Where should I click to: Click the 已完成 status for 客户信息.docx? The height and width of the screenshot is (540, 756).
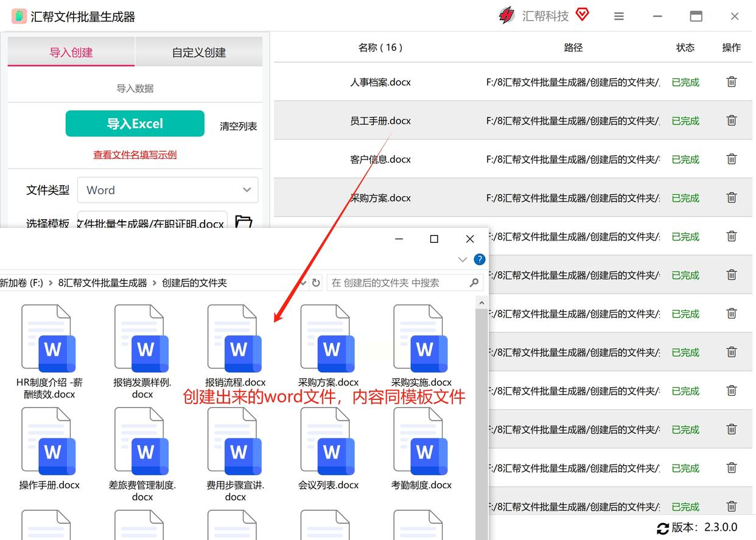coord(685,160)
